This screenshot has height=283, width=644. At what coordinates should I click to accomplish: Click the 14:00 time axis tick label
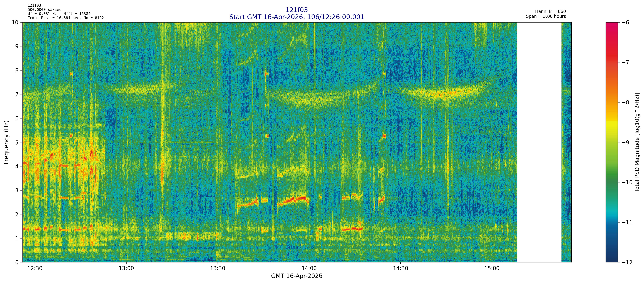[x=309, y=269]
